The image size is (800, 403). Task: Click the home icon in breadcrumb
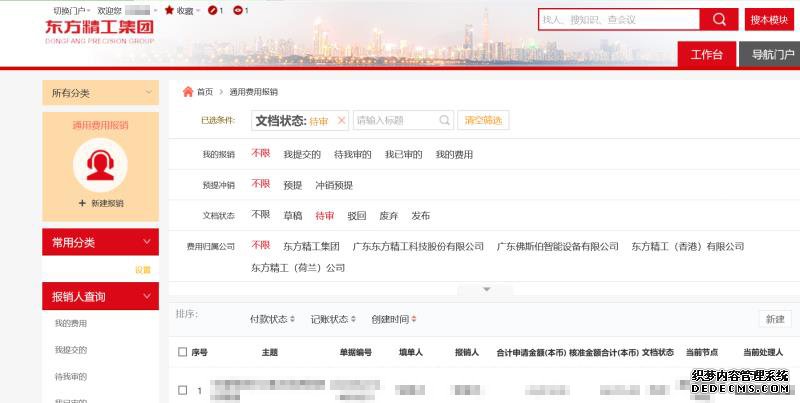point(188,92)
